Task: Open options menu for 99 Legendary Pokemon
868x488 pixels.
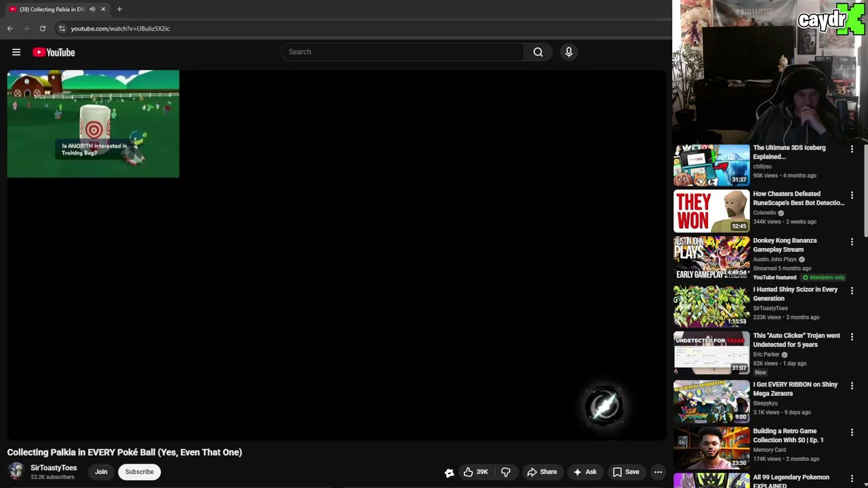Action: tap(852, 478)
